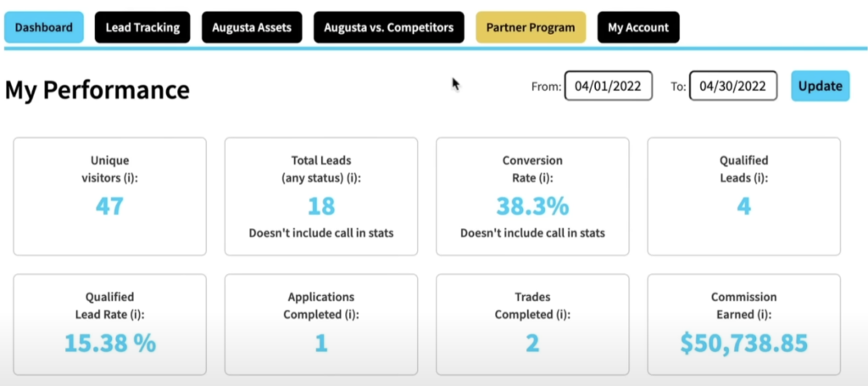
Task: Click info icon on Applications Completed
Action: [352, 315]
